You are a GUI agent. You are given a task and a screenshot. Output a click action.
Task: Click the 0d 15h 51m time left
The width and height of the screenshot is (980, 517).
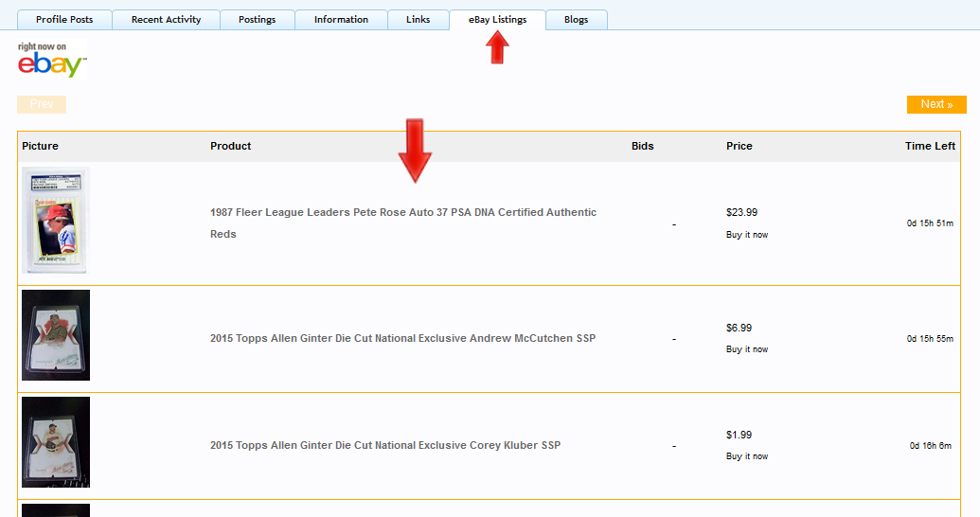(x=930, y=223)
